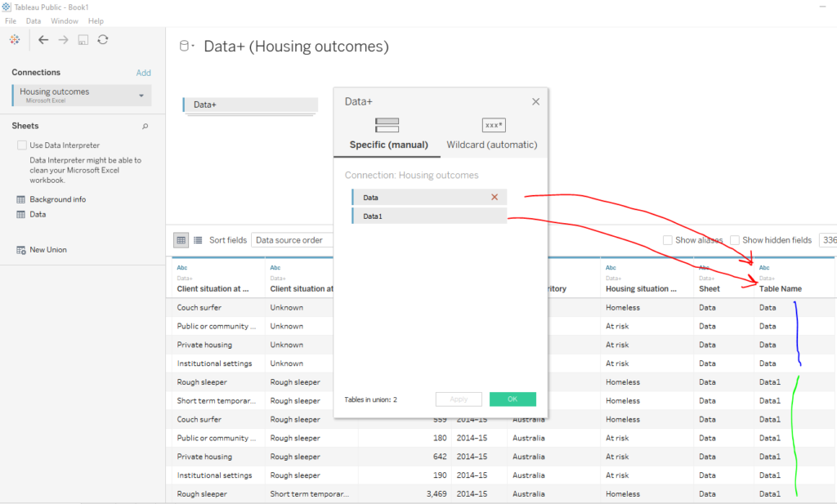Click the data source title Data+ (Housing outcomes)
Screen dimensions: 837x504
(x=296, y=47)
